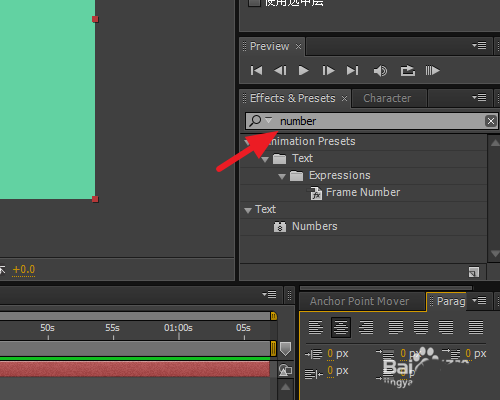Set paragraph to center text alignment
Viewport: 500px width, 400px height.
click(x=341, y=327)
